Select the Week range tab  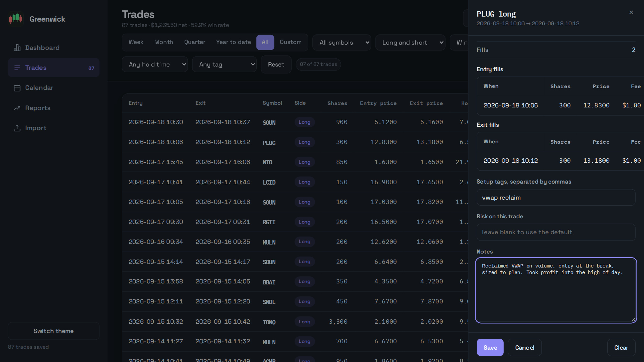tap(136, 42)
